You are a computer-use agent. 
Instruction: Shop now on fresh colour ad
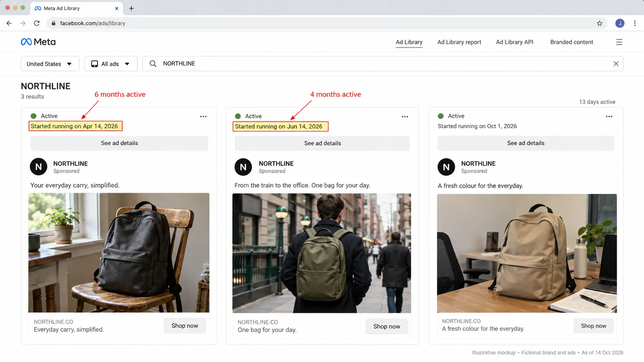coord(594,326)
